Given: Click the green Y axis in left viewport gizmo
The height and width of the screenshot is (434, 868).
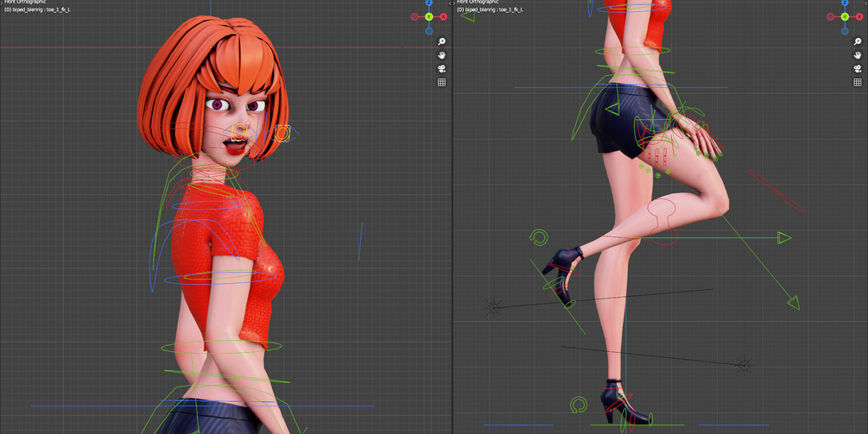Looking at the screenshot, I should [429, 17].
